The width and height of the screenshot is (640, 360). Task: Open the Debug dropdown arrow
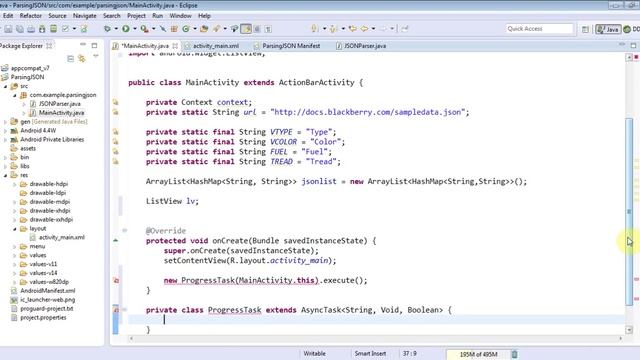(116, 29)
